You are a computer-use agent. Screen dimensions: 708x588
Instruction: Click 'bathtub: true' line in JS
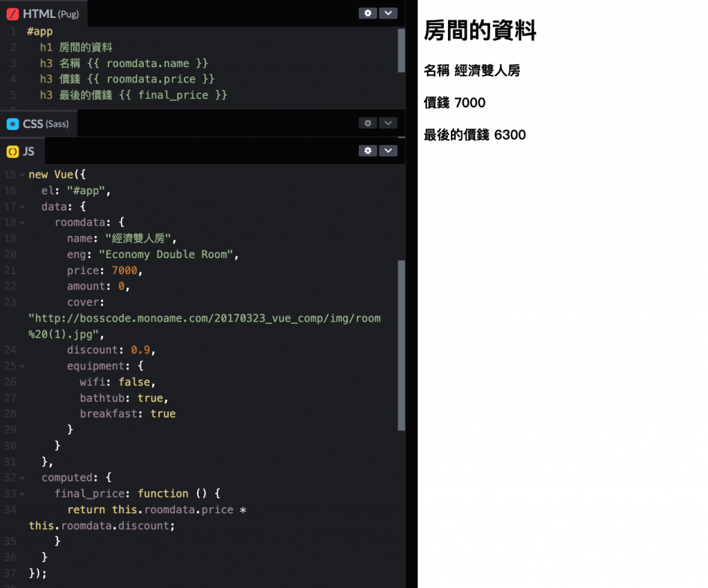[124, 398]
